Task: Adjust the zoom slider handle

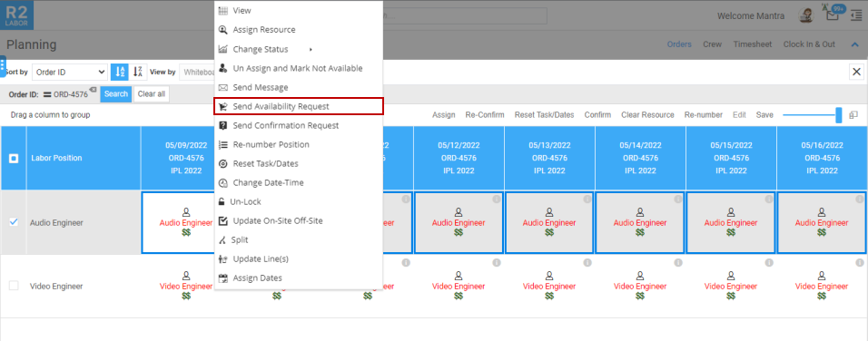Action: tap(839, 115)
